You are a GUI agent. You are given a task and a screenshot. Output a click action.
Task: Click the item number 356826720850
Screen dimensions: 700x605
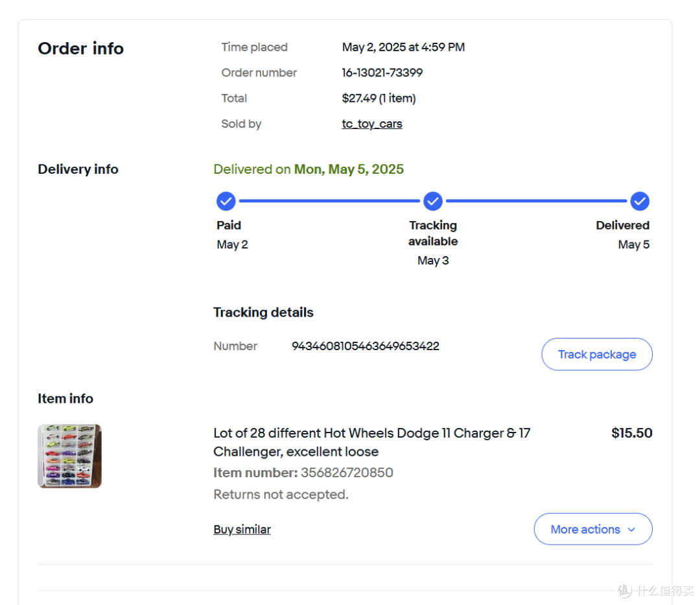[x=347, y=472]
